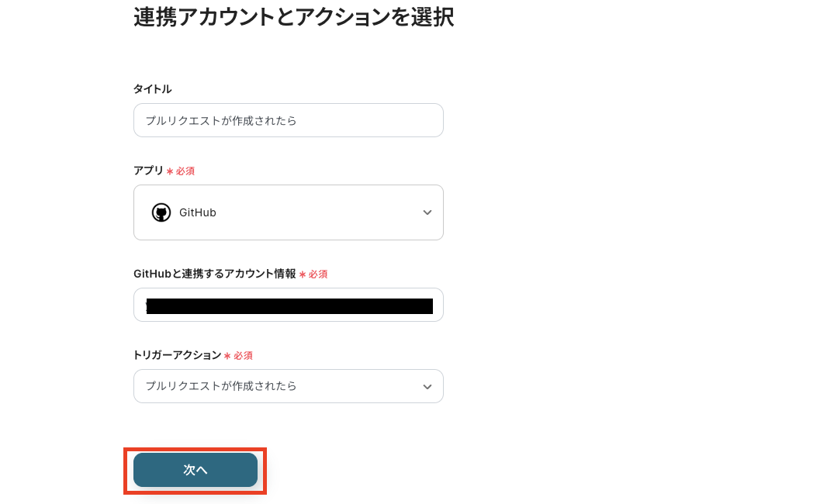Click empty space right of GitHub name in selector
827x504 pixels.
(326, 212)
